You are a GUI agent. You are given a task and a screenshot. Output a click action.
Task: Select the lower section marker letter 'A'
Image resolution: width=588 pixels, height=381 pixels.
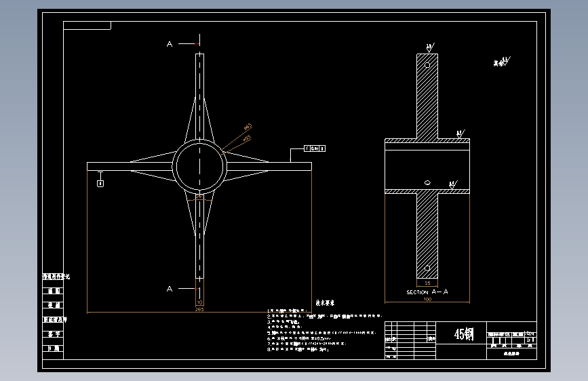(170, 289)
